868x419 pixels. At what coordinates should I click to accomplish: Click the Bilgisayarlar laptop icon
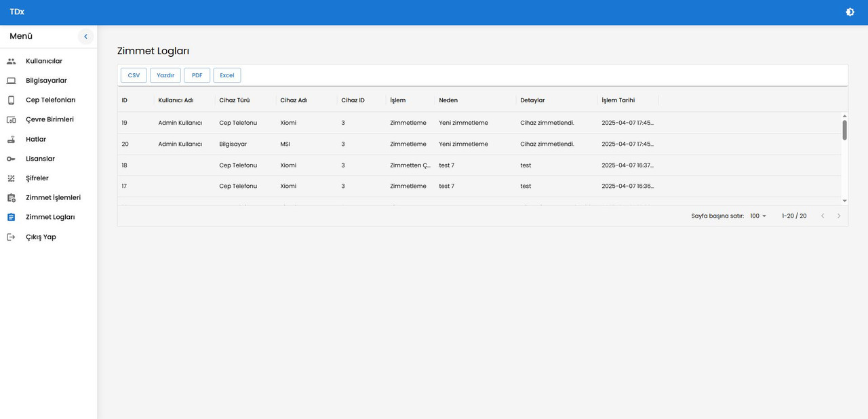(11, 81)
